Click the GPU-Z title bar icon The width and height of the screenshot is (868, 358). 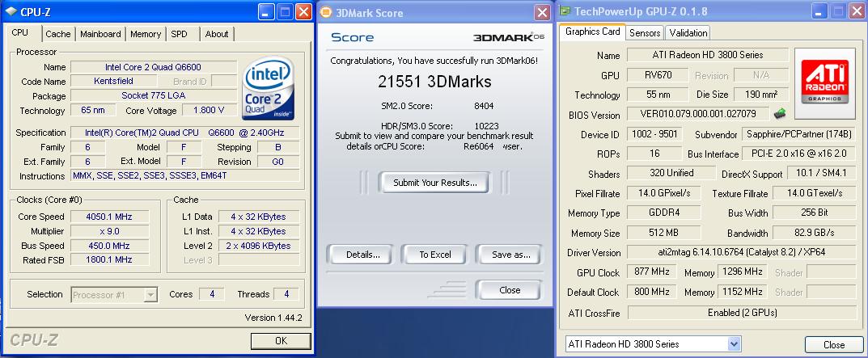point(564,11)
